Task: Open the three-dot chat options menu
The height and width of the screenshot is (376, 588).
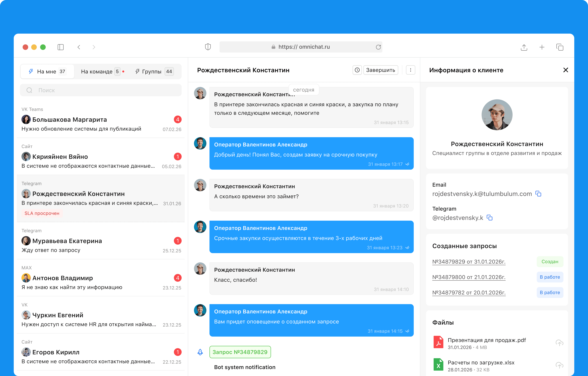Action: pos(410,70)
